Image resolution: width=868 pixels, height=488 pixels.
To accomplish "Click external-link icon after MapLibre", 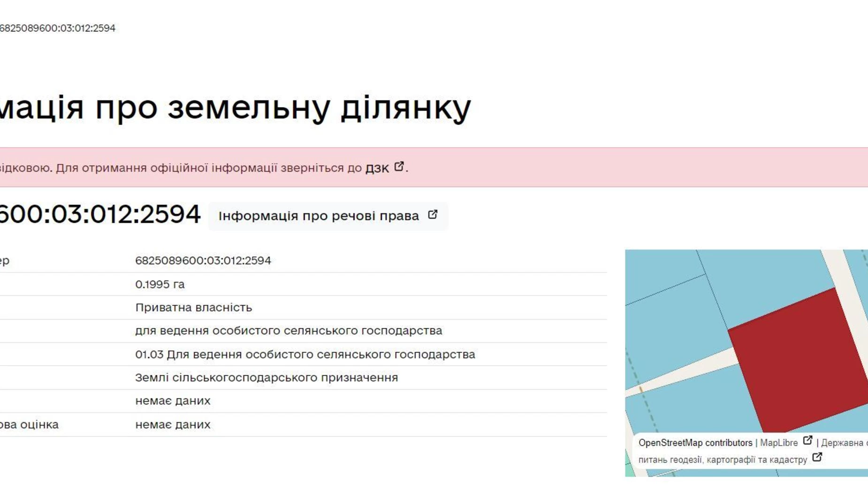I will (807, 441).
